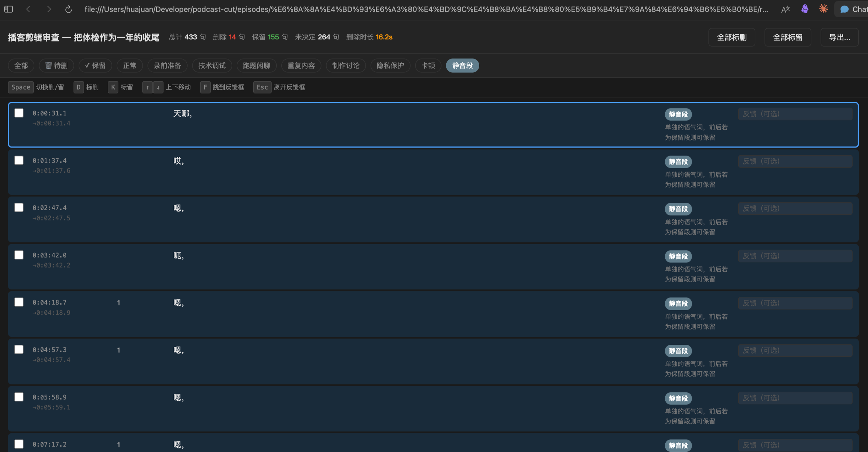Screen dimensions: 868x452
Task: Switch to the 全部 filter tab
Action: 21,65
